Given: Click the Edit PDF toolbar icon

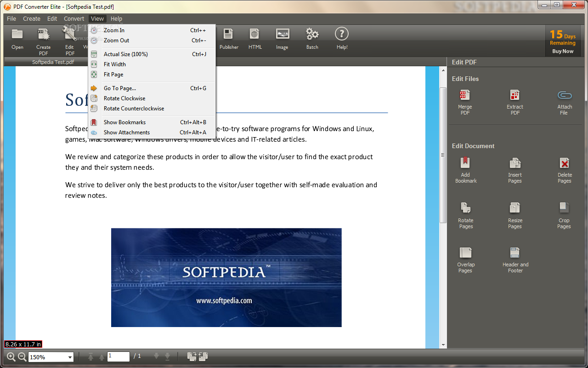Looking at the screenshot, I should pyautogui.click(x=70, y=34).
